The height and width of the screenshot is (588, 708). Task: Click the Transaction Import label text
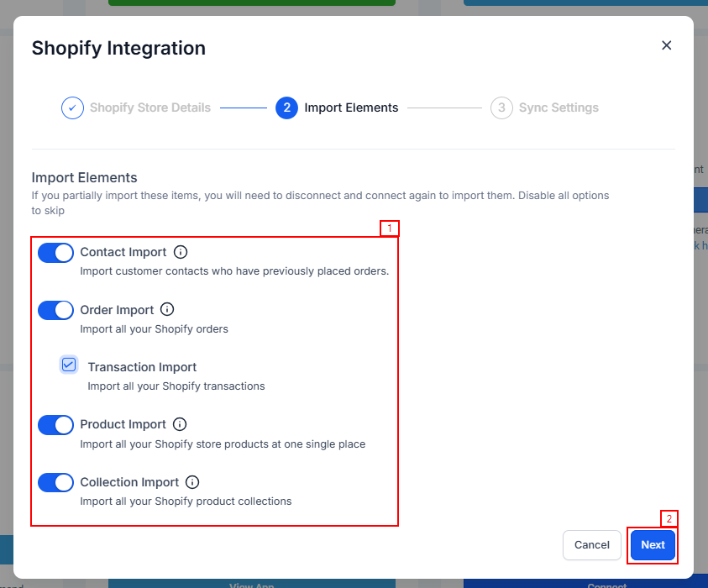coord(142,367)
